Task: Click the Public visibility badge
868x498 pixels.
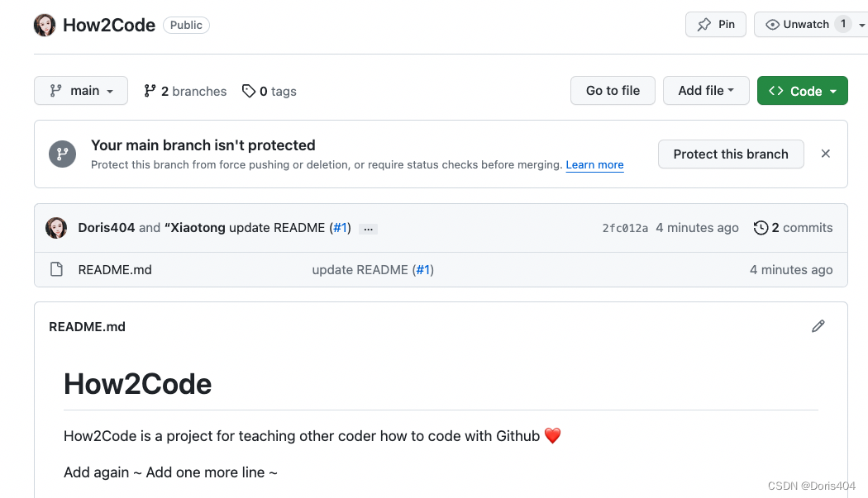Action: pyautogui.click(x=186, y=25)
